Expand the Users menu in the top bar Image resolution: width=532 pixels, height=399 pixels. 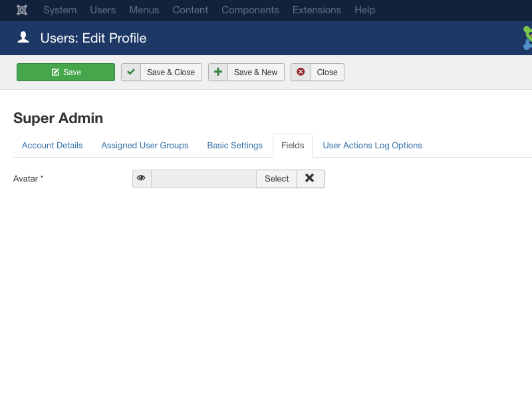click(x=102, y=10)
